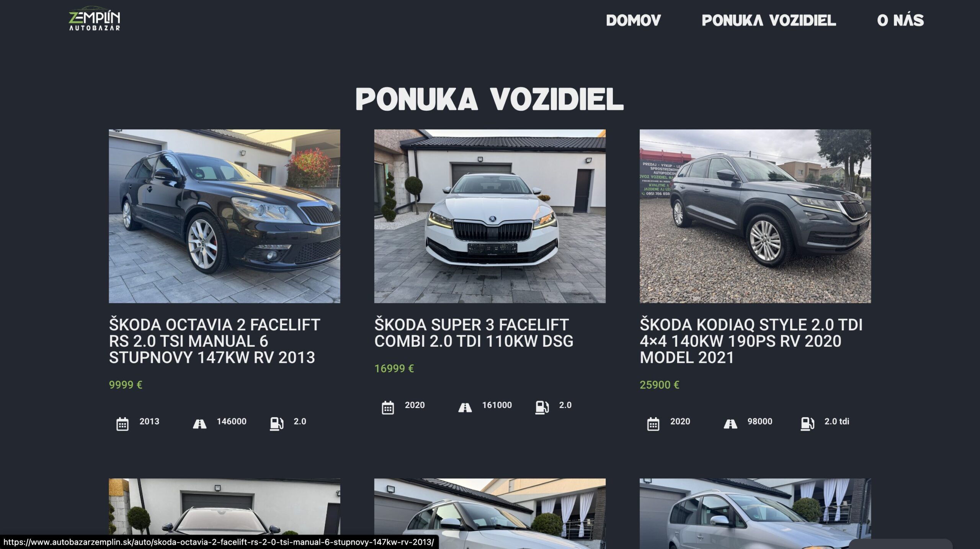Go to the O NÁS page
Viewport: 980px width, 549px height.
pos(900,20)
